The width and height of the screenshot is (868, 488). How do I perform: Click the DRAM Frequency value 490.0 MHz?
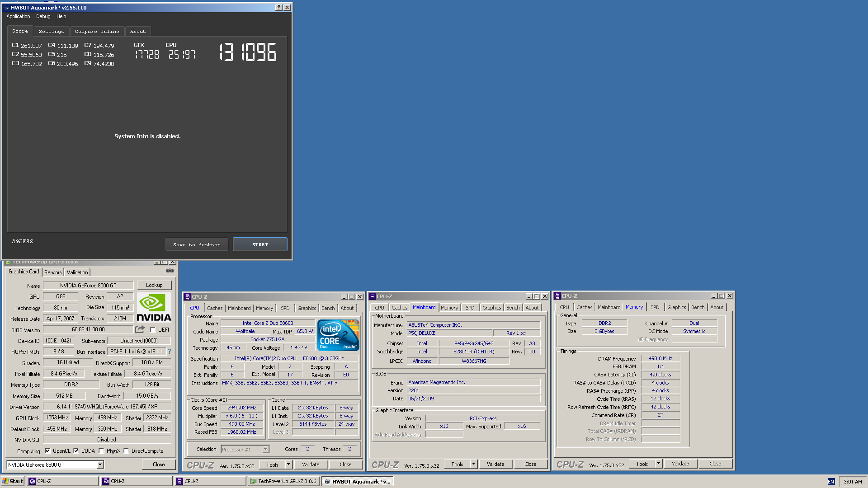[660, 358]
